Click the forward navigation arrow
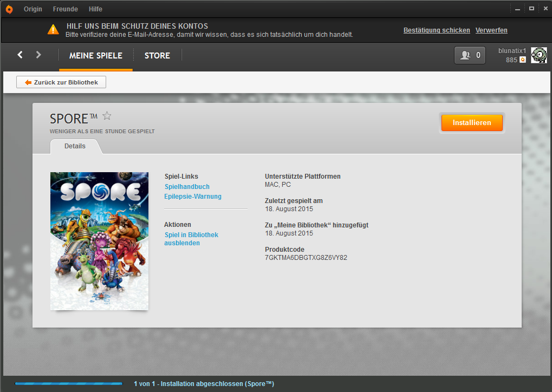Viewport: 552px width, 392px height. [x=38, y=55]
